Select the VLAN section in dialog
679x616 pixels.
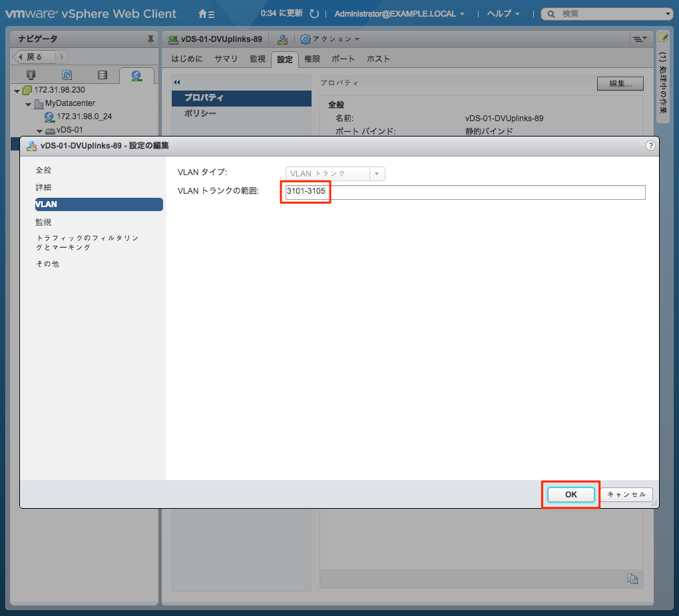(x=99, y=204)
